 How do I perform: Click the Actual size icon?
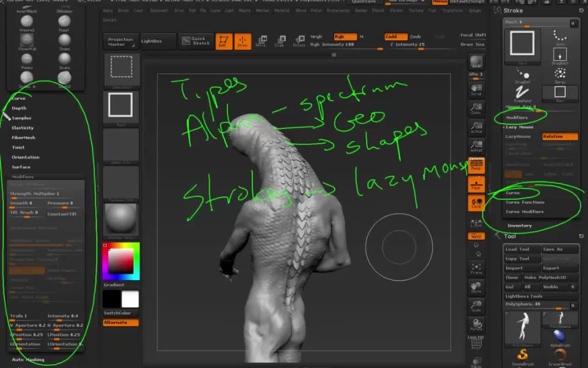pyautogui.click(x=476, y=127)
